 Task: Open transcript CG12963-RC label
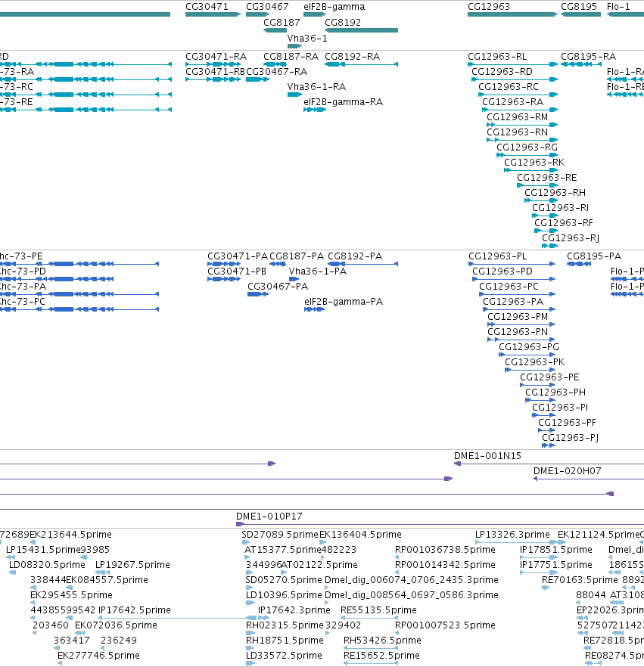tap(509, 87)
